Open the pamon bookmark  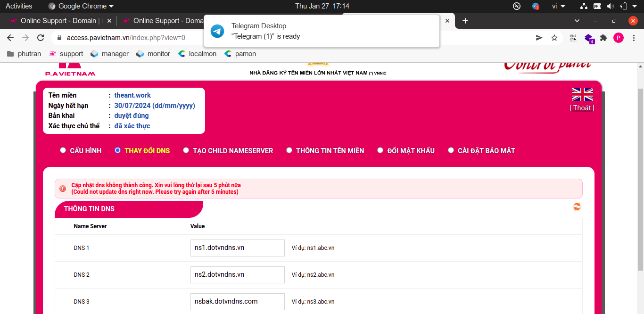(240, 54)
